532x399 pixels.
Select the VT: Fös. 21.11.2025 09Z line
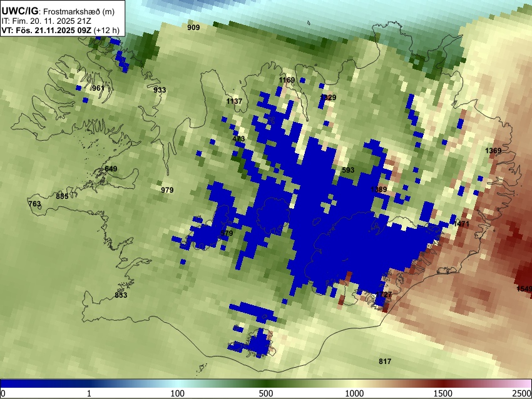click(x=60, y=30)
